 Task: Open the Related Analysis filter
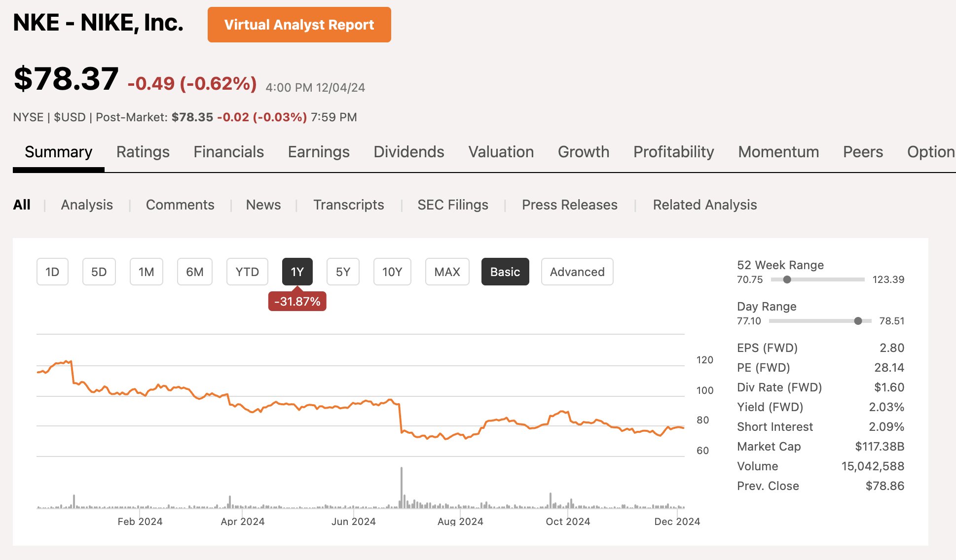(705, 205)
